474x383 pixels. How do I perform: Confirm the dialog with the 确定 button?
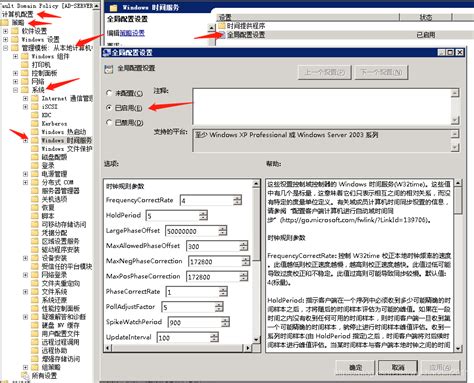(x=355, y=367)
